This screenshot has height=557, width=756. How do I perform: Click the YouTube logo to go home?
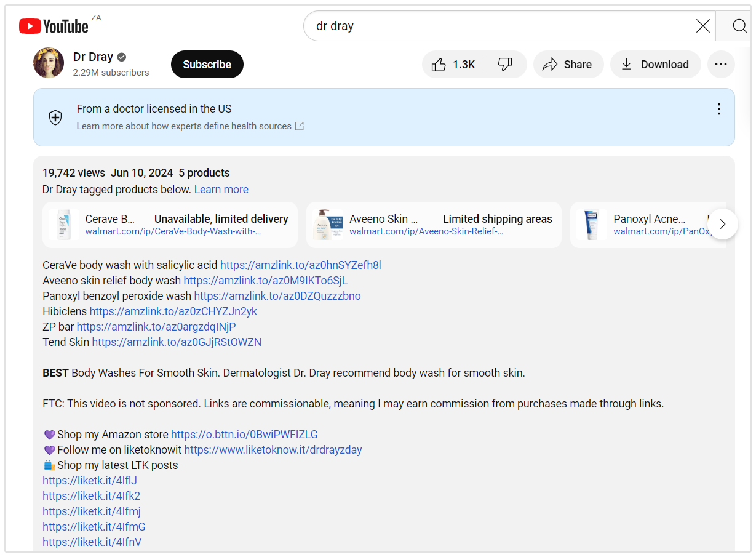(x=54, y=26)
